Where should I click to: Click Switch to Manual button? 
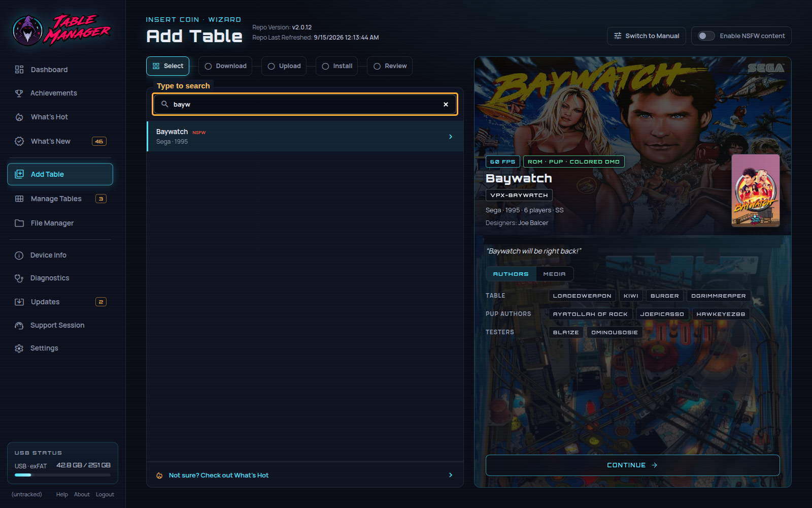(x=647, y=36)
